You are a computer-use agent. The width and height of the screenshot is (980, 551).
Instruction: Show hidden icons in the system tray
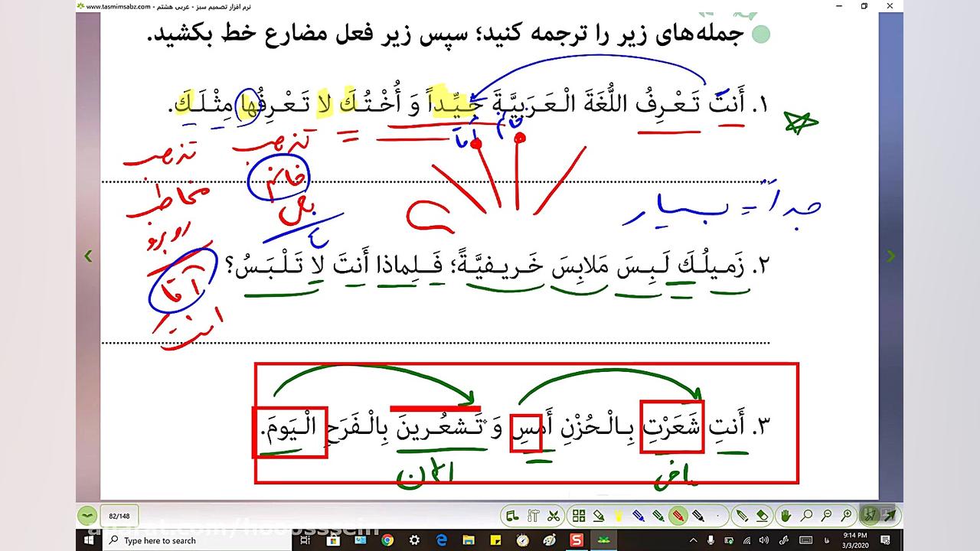(x=694, y=540)
